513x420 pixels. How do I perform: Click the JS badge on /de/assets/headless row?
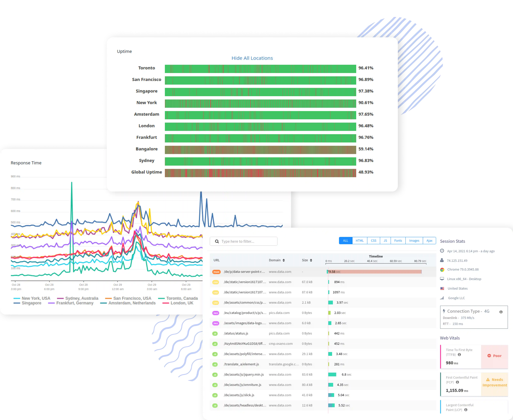click(x=215, y=406)
